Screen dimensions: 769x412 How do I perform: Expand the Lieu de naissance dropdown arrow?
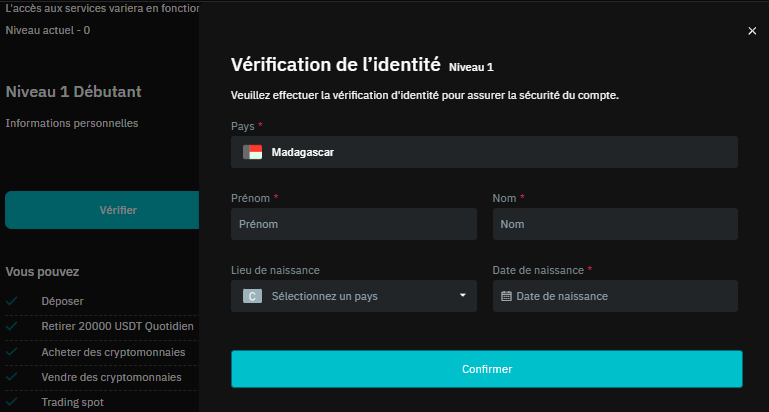pos(462,296)
